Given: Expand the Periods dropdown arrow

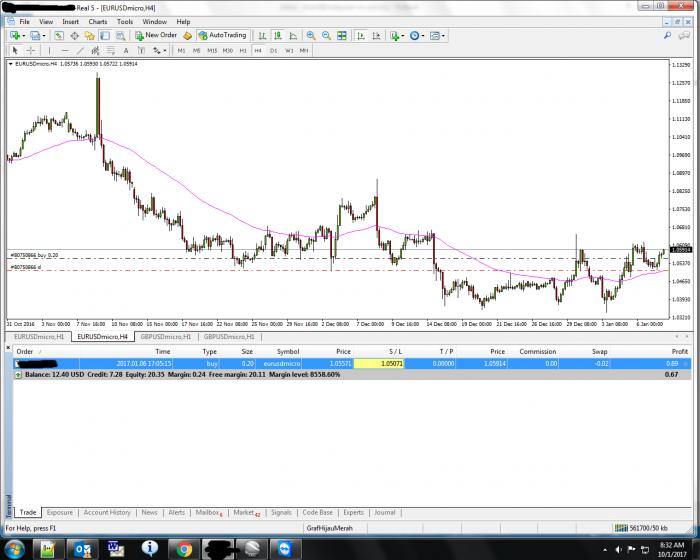Looking at the screenshot, I should pyautogui.click(x=423, y=36).
